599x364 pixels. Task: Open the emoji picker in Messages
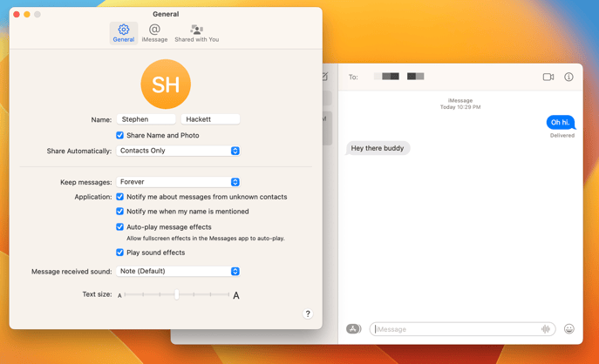[x=568, y=329]
